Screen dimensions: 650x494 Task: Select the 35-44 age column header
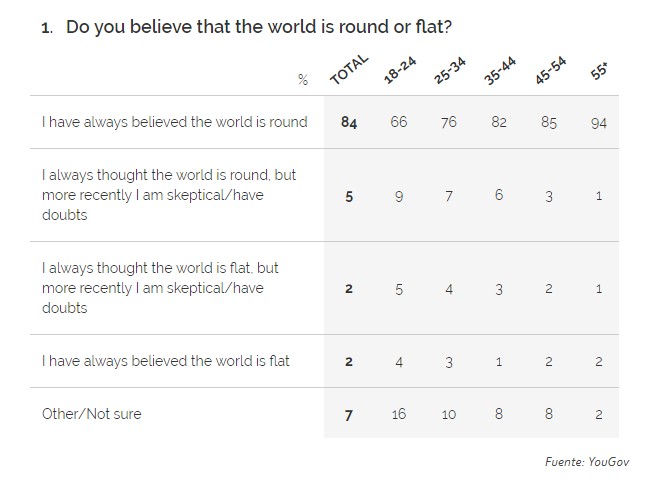pos(499,72)
